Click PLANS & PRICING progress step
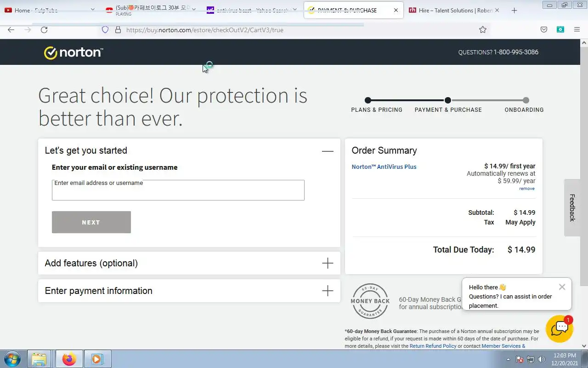This screenshot has width=588, height=368. point(377,110)
